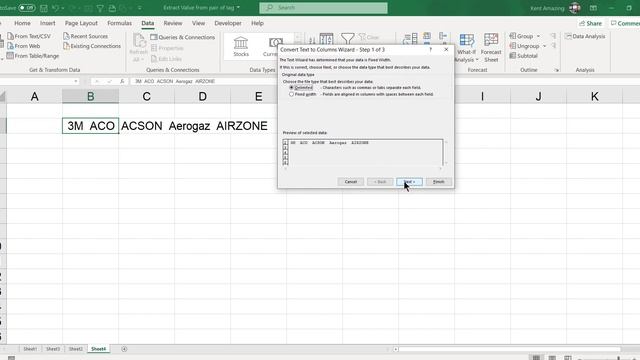Switch to the Formulas tab

(x=120, y=23)
